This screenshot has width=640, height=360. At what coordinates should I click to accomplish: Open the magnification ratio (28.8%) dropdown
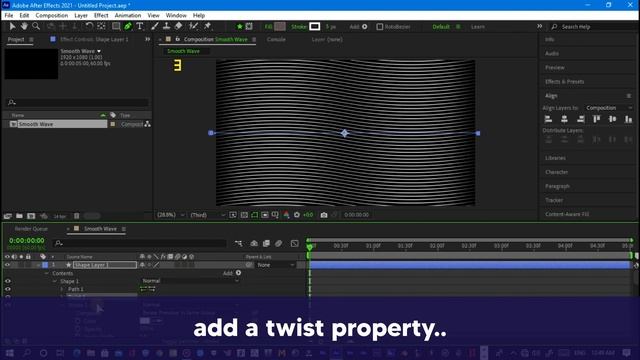171,215
